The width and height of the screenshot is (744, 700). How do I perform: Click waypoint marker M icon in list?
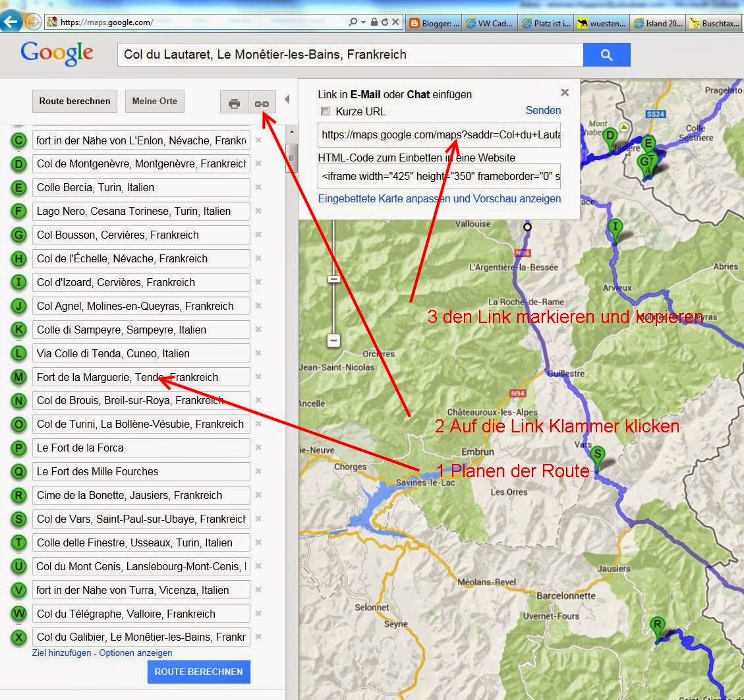18,377
